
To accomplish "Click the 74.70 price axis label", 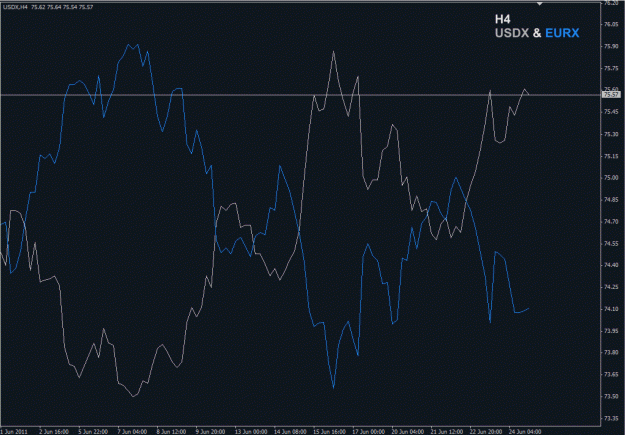I will (610, 221).
